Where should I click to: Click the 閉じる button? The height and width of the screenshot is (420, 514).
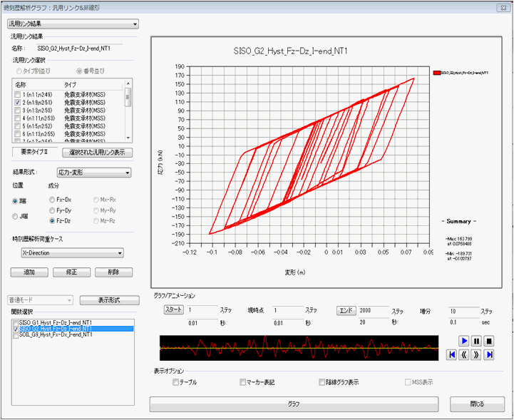[x=478, y=404]
